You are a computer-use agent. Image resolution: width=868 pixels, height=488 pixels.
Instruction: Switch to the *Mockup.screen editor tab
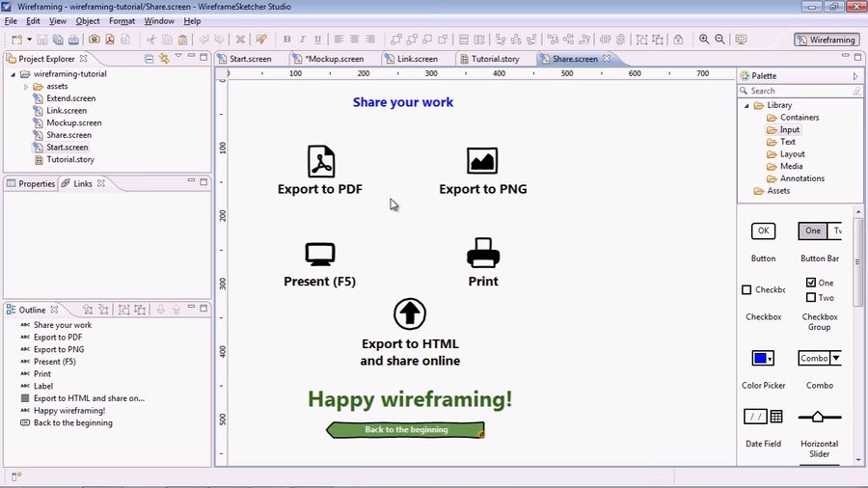pyautogui.click(x=329, y=59)
